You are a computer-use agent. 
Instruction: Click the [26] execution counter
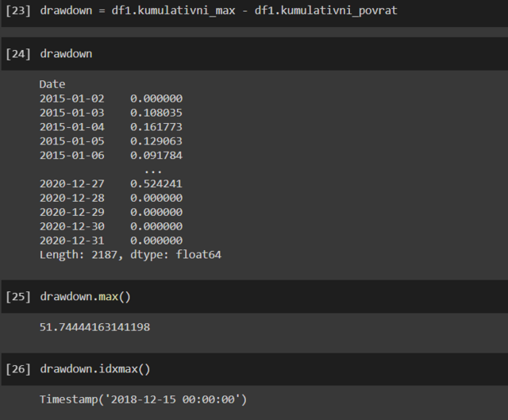click(x=18, y=369)
